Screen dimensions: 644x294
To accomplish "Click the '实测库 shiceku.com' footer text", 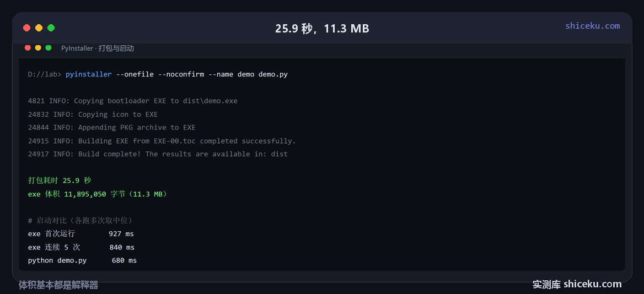I will 577,284.
